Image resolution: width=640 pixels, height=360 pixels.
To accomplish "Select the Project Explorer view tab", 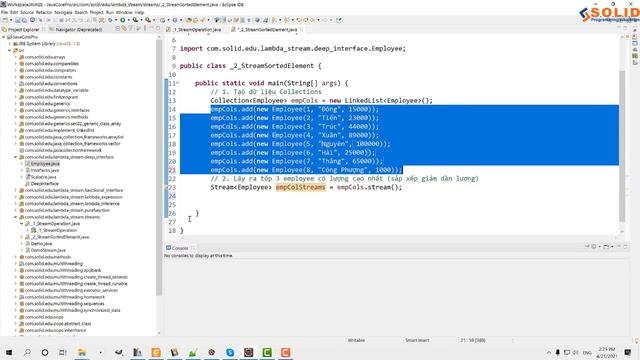I will tap(20, 29).
